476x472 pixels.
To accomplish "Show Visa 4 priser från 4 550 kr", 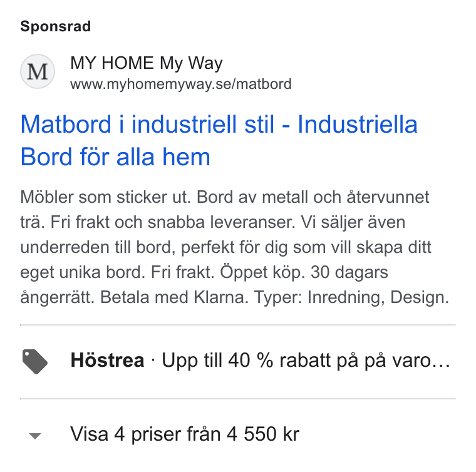I will [185, 434].
